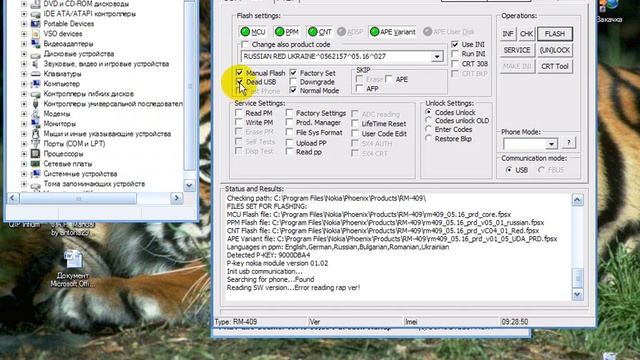Click the Модемы device icon
Viewport: 640px width, 360px height.
pos(36,114)
